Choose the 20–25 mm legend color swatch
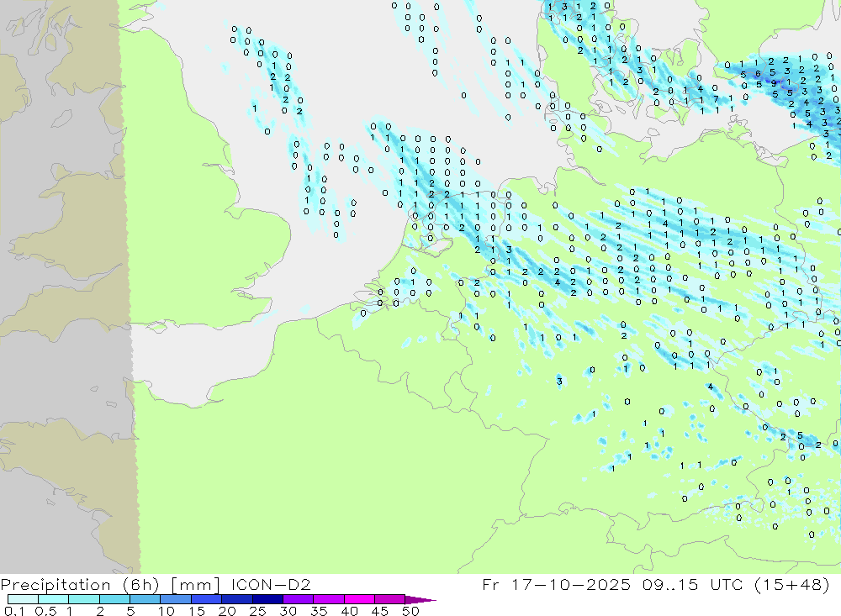Viewport: 841px width, 616px height. (x=237, y=599)
